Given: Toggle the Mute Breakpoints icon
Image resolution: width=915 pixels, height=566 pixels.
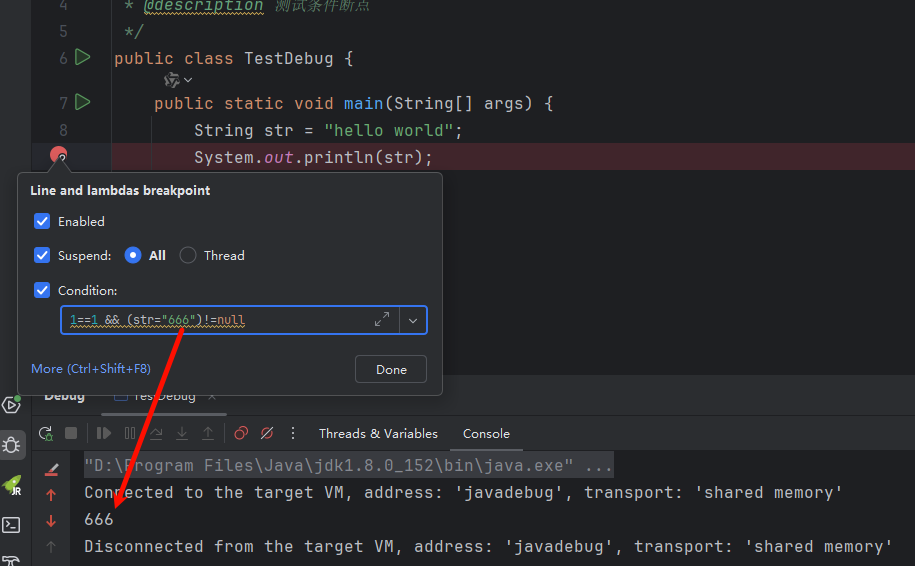Looking at the screenshot, I should [x=267, y=433].
